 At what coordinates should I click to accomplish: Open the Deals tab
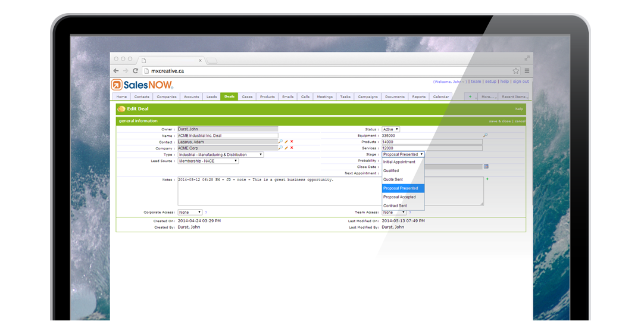point(229,96)
